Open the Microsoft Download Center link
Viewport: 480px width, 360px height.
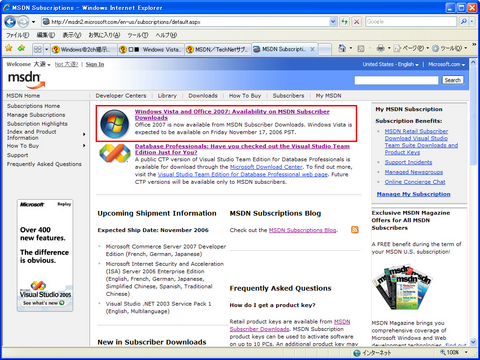coord(266,167)
